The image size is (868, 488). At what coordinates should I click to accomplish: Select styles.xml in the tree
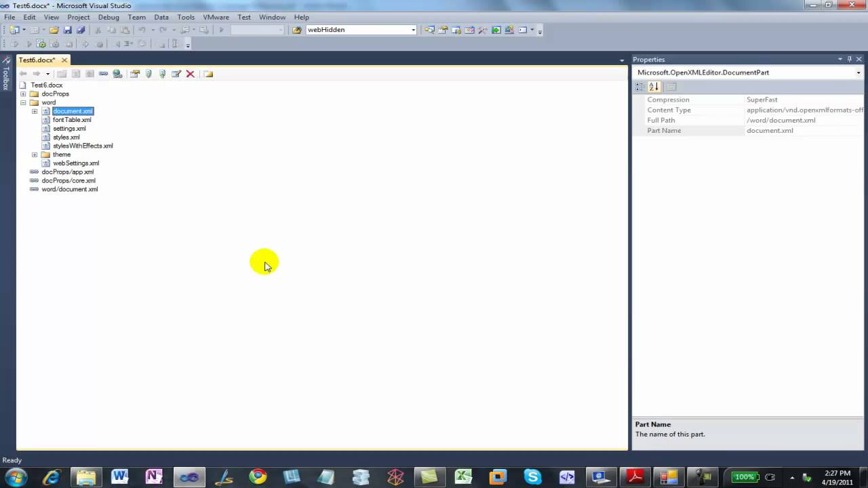(66, 138)
